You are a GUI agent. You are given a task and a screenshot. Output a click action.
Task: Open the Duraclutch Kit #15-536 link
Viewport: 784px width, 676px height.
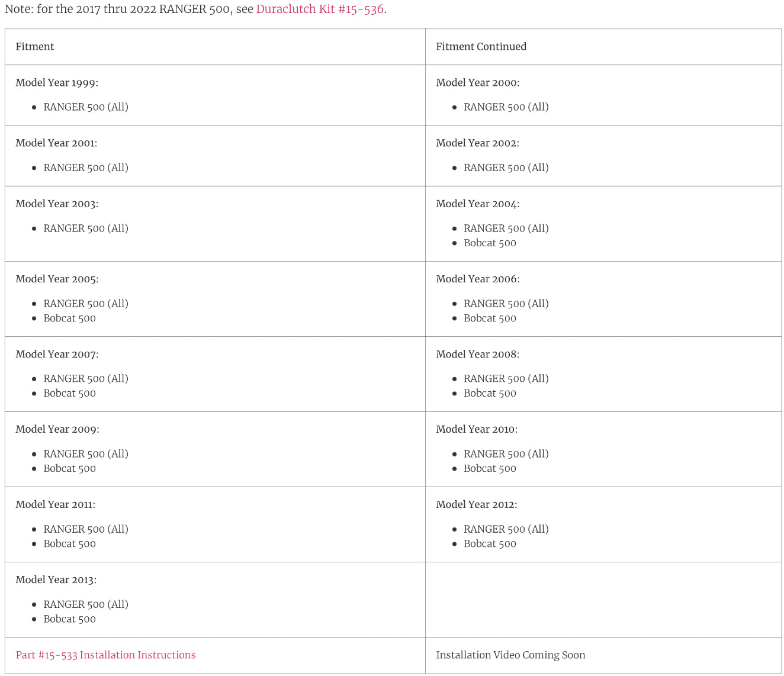click(320, 9)
